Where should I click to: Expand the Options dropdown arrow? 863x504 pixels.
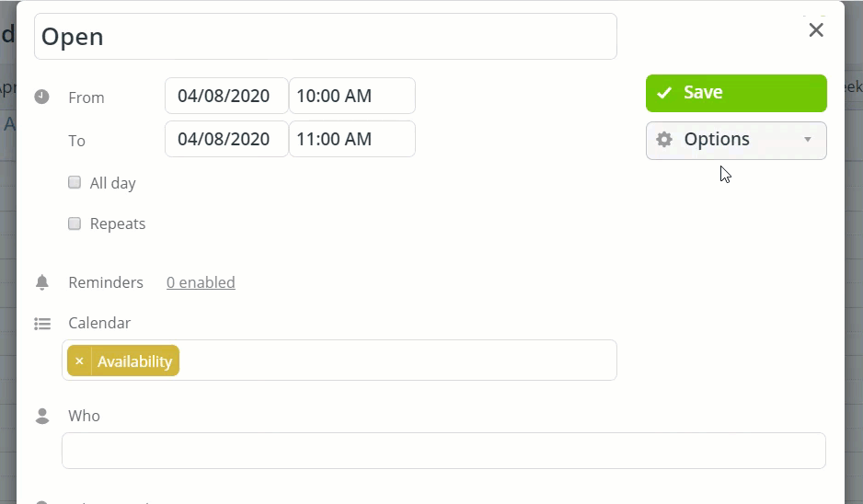[808, 140]
